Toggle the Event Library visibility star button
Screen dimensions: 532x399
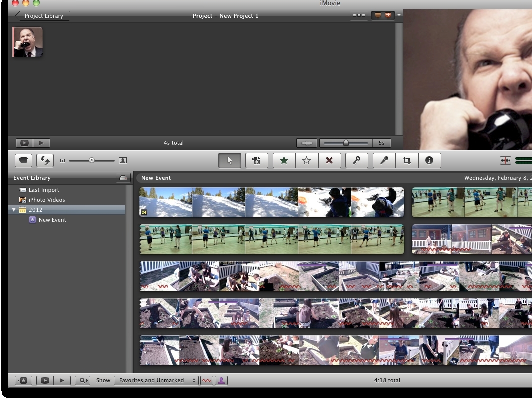24,380
